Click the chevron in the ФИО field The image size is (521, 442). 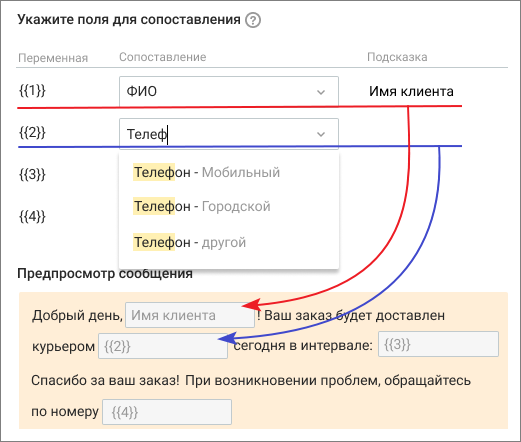(321, 92)
